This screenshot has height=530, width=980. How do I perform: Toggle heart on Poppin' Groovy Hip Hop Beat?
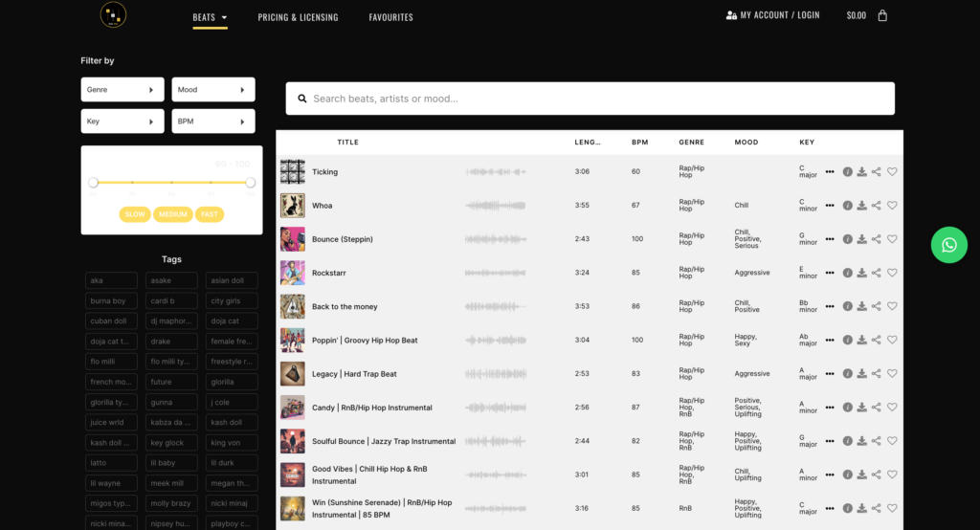pos(892,341)
